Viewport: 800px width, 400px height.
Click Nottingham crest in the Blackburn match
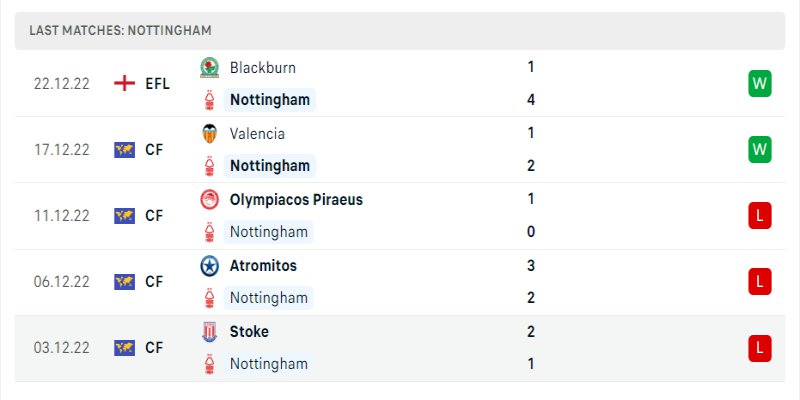coord(210,100)
